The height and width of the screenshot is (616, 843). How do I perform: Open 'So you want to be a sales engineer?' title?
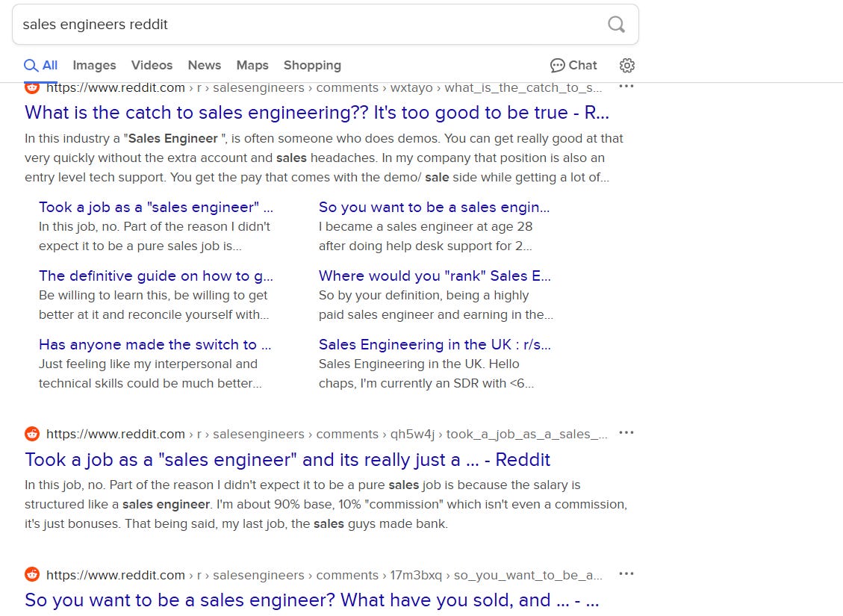click(x=312, y=600)
